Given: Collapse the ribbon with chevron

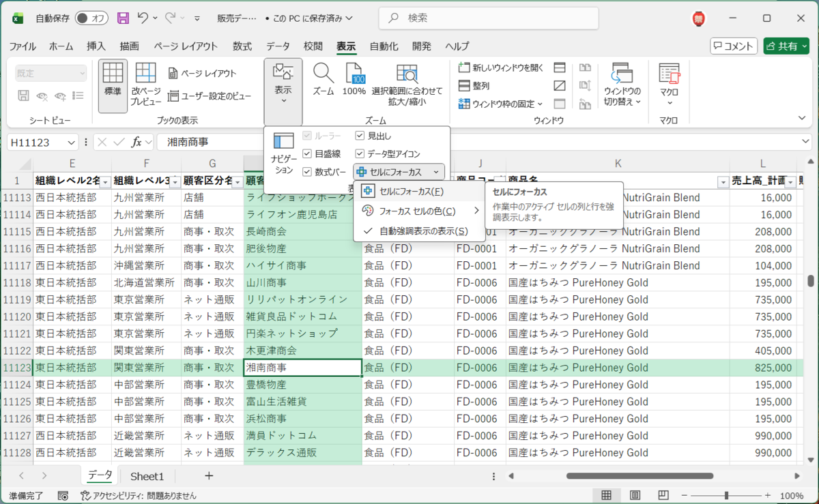Looking at the screenshot, I should tap(802, 118).
